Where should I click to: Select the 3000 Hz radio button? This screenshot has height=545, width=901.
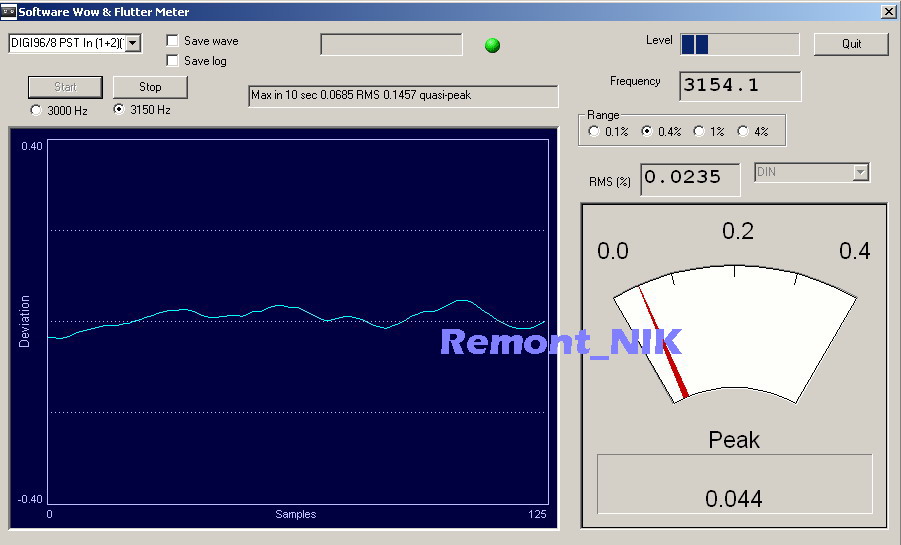click(x=37, y=110)
